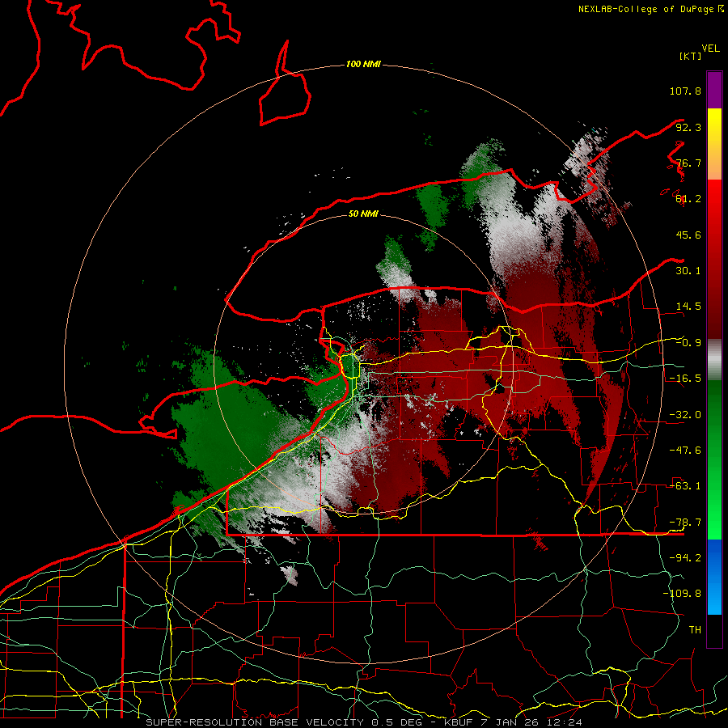Viewport: 728px width, 728px height.
Task: Click the 92.3 velocity scale value
Action: [x=688, y=127]
